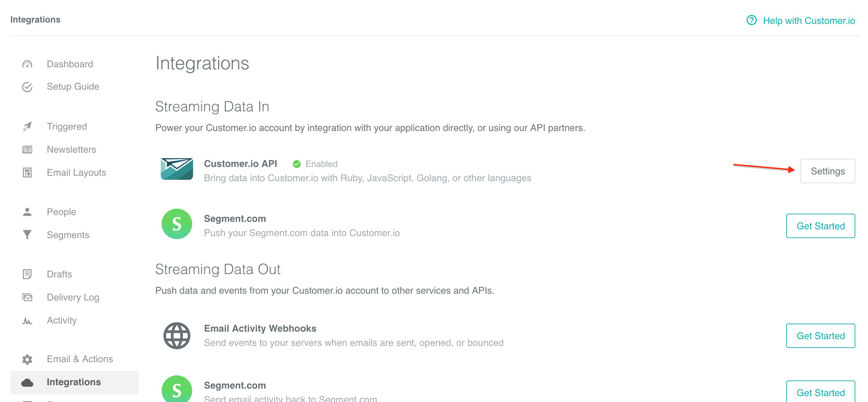Click Get Started for Segment.com data out
The height and width of the screenshot is (402, 868).
820,392
